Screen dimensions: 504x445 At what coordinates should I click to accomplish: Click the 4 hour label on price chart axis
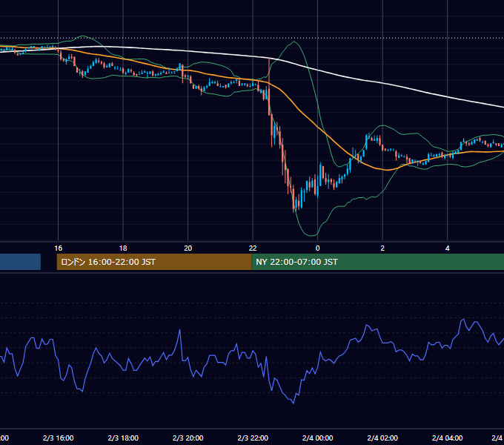tap(448, 248)
